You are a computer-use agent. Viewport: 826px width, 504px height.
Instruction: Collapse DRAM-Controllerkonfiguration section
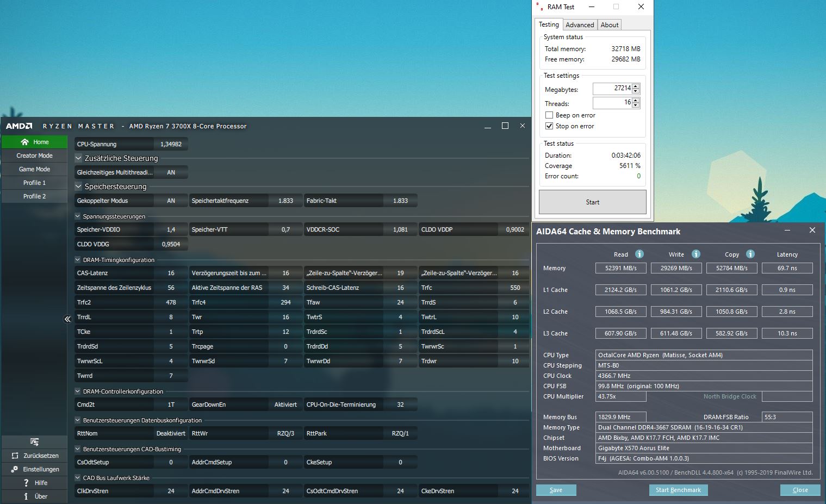point(77,391)
